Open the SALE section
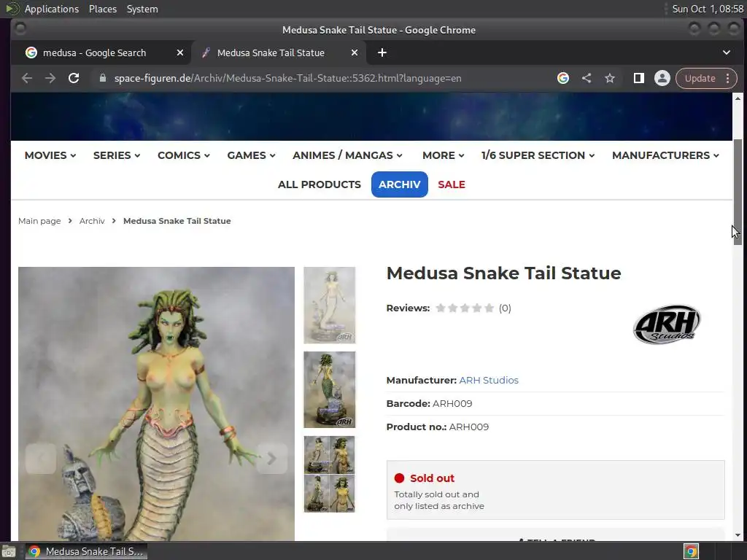Viewport: 747px width, 560px height. point(451,184)
